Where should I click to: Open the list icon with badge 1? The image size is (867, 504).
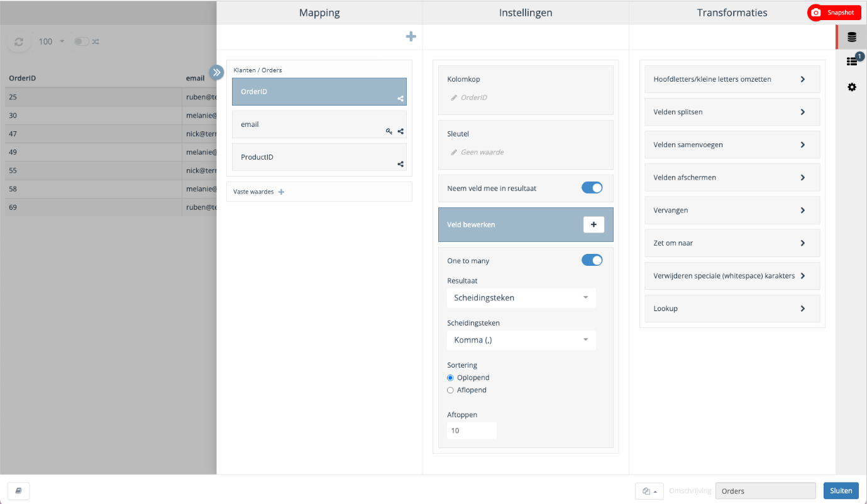point(852,62)
